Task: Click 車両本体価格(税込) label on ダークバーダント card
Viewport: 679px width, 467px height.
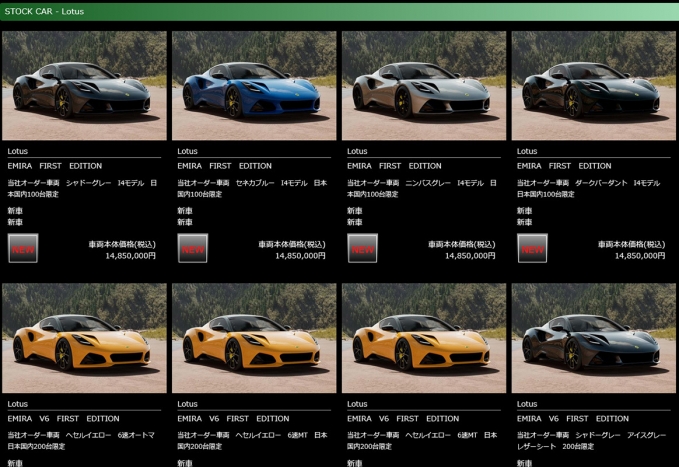Action: pyautogui.click(x=631, y=244)
